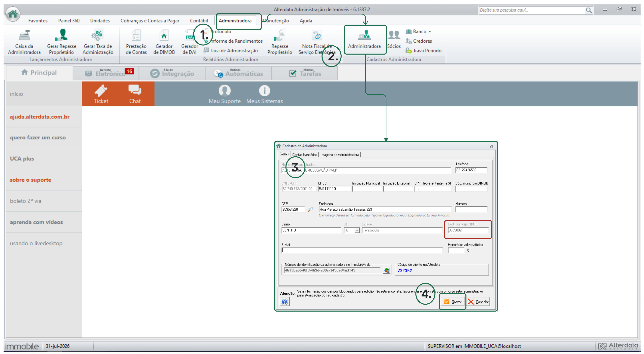Click the Honorários advocatícios field
The image size is (644, 354).
(x=456, y=250)
